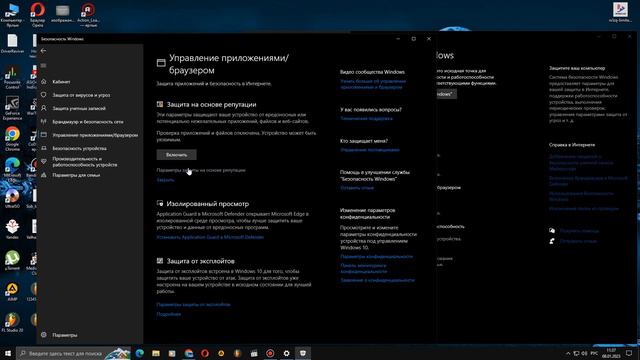Open the Windows Start menu
This screenshot has width=640, height=360.
pyautogui.click(x=8, y=353)
